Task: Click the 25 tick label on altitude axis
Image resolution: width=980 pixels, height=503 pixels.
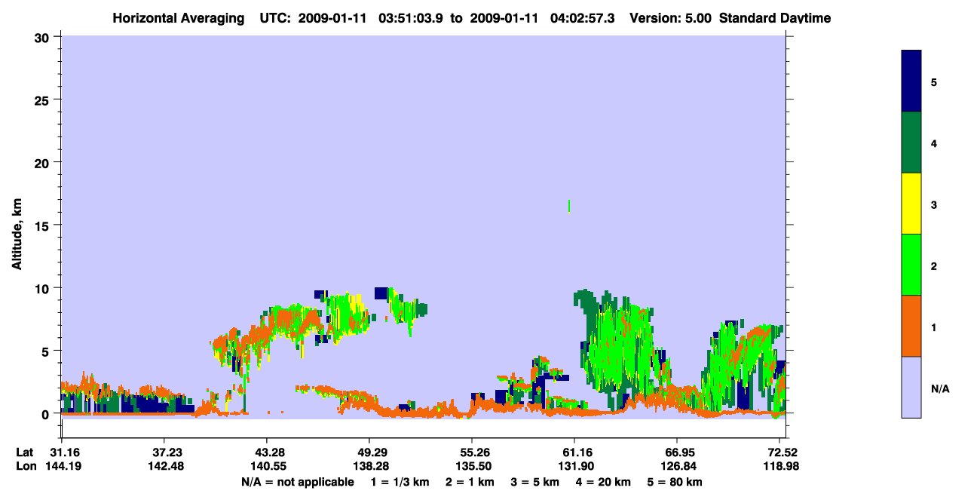Action: coord(44,100)
